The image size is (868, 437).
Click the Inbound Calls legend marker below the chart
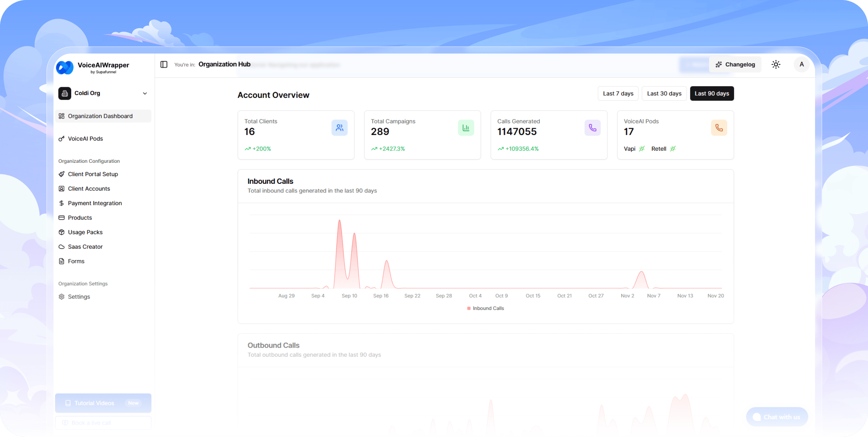click(468, 308)
